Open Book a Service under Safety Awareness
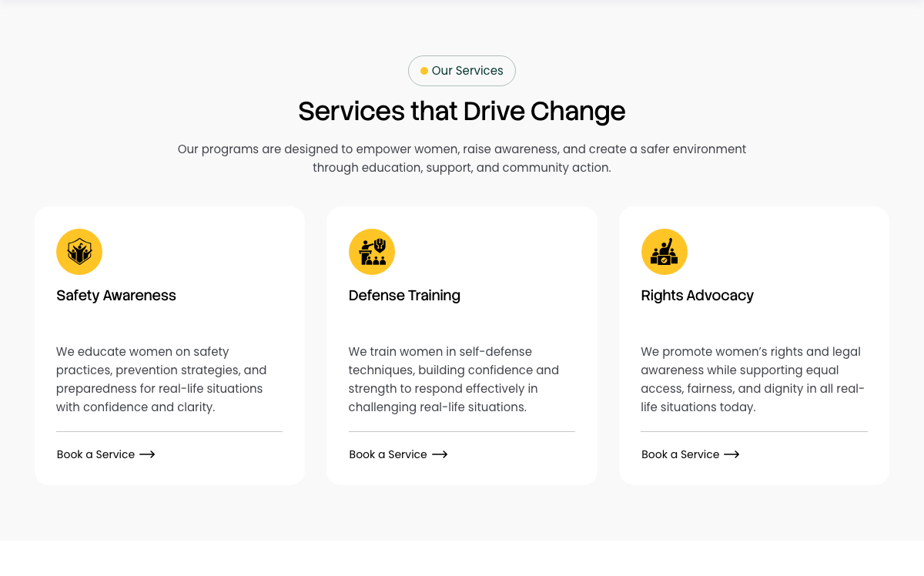Viewport: 924px width, 576px height. [x=105, y=454]
